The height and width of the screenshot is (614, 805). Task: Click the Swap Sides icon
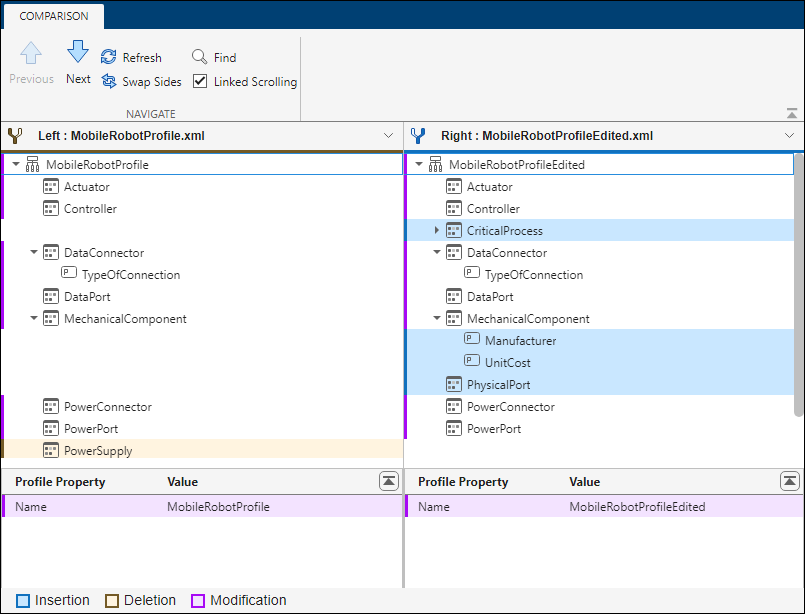(x=107, y=82)
